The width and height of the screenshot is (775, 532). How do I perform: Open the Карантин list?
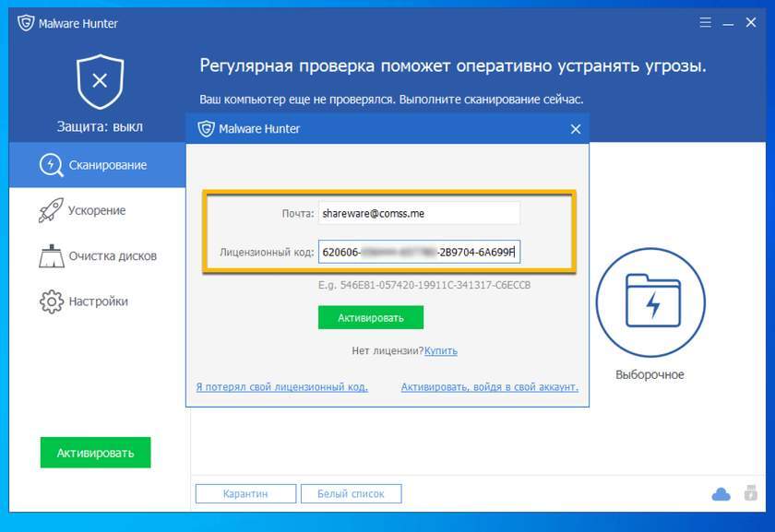click(x=245, y=494)
